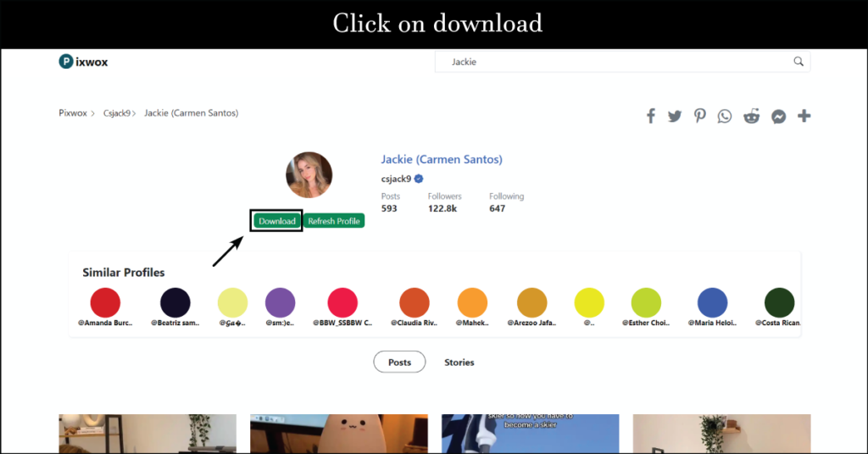
Task: Select the blue @Maria Heloi similar profile
Action: coord(712,302)
